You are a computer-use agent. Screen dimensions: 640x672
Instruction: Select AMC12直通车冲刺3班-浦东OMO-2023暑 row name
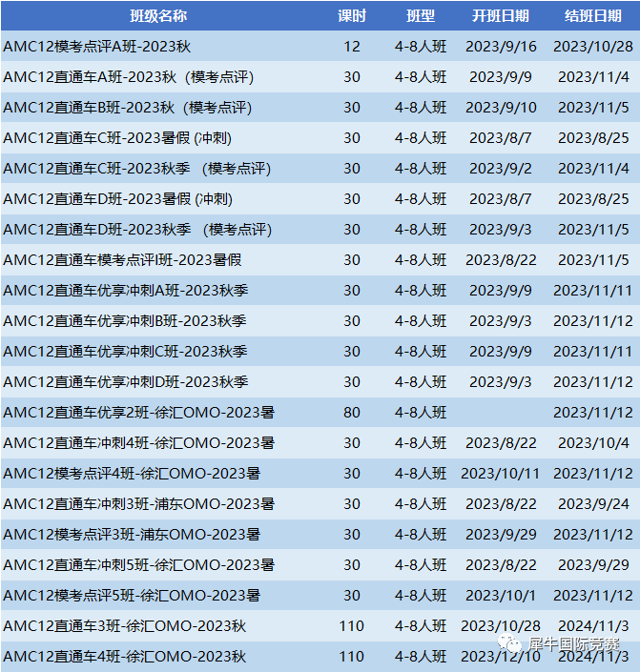138,504
